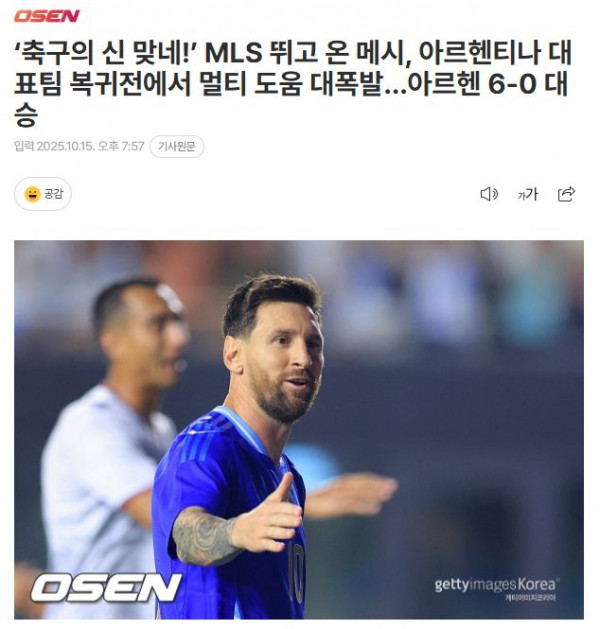Click the last headline character 승
Viewport: 600px width, 629px height.
coord(26,116)
